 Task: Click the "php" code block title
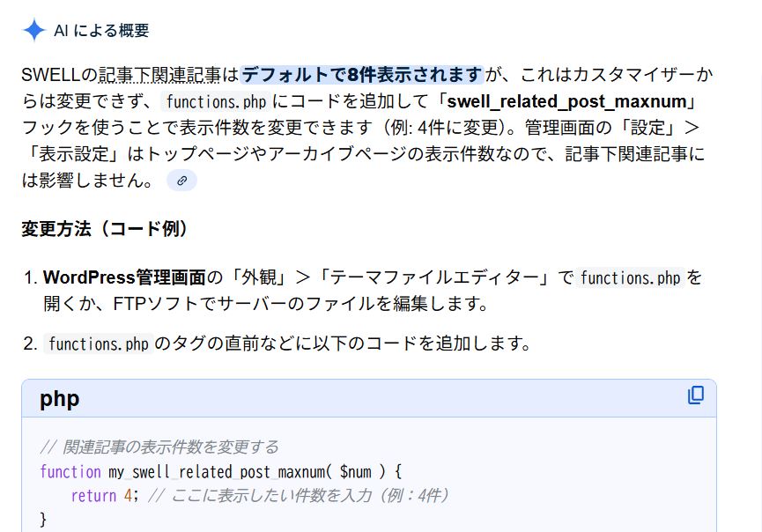coord(59,399)
